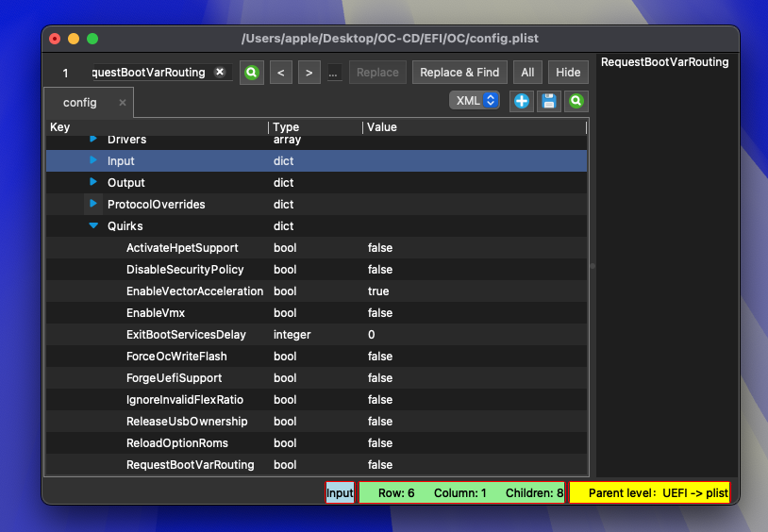Click the ellipsis button in find bar
The height and width of the screenshot is (532, 768).
334,74
